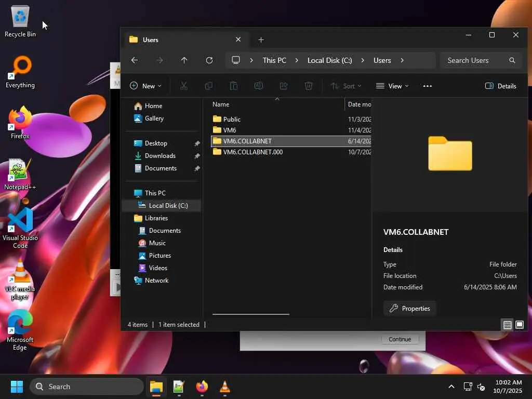The image size is (532, 399).
Task: Switch to details list view icon
Action: coord(507,325)
